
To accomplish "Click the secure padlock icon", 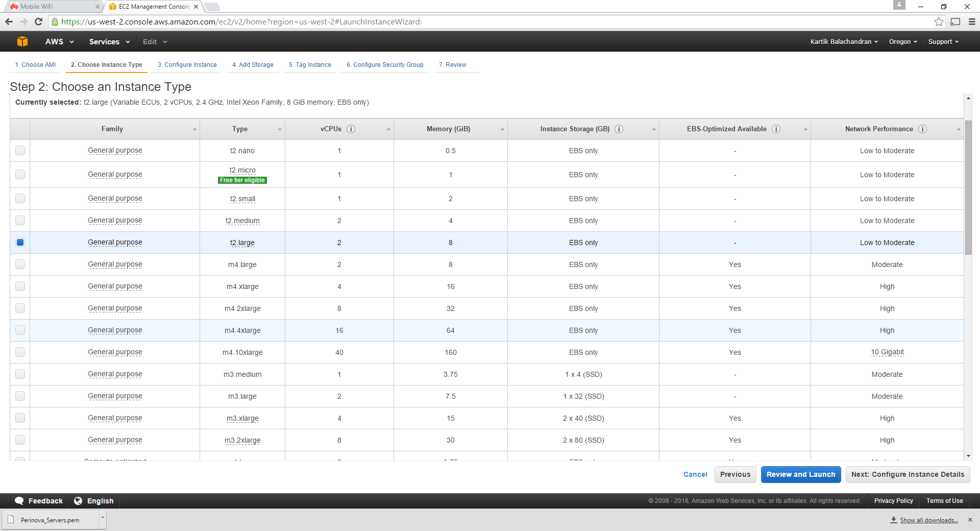I will [x=55, y=21].
